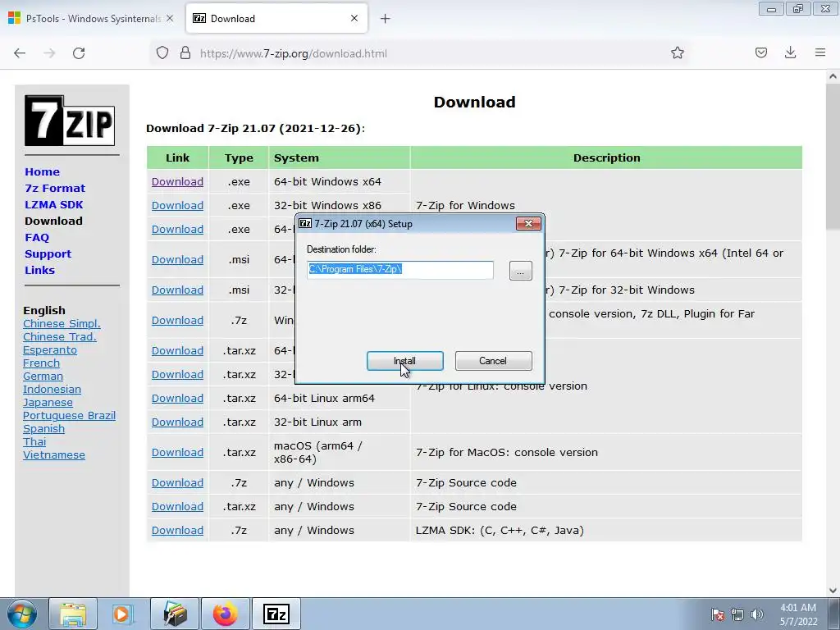Screen dimensions: 840x630
Task: Download the 32-bit Windows x86 .exe
Action: point(177,205)
